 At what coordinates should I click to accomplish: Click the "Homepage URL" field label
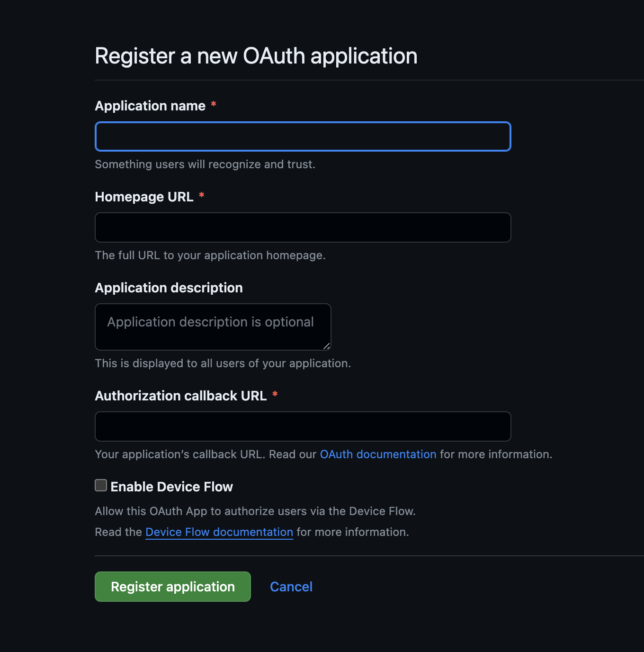[x=144, y=197]
